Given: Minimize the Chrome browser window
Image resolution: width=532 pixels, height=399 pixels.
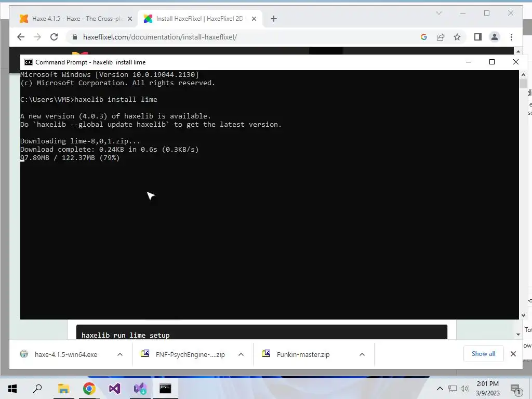Looking at the screenshot, I should [463, 13].
